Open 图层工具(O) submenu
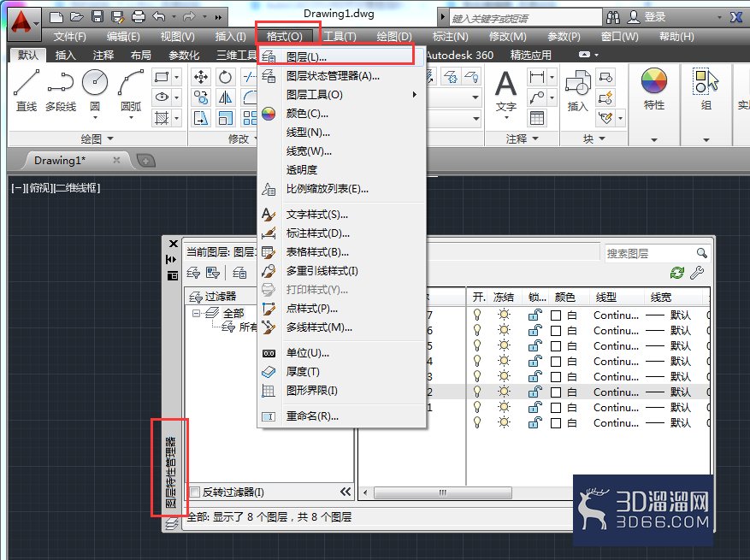This screenshot has height=560, width=750. tap(341, 95)
